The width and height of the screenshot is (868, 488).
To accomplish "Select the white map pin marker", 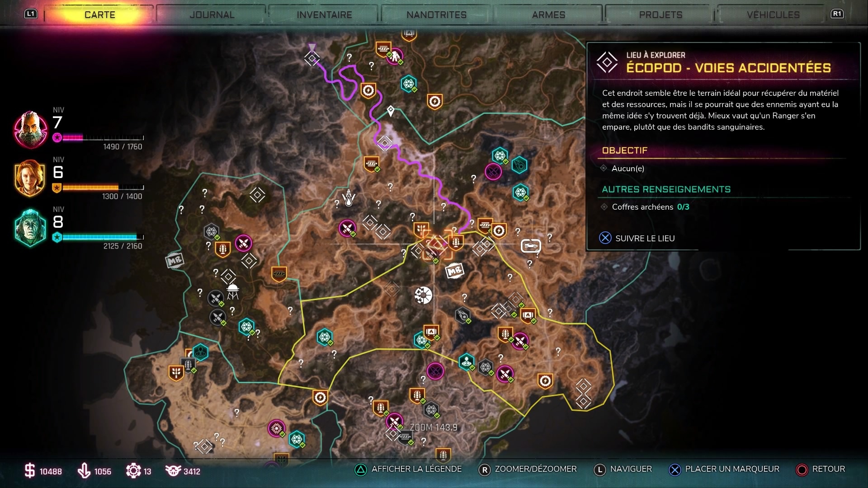I will point(391,111).
